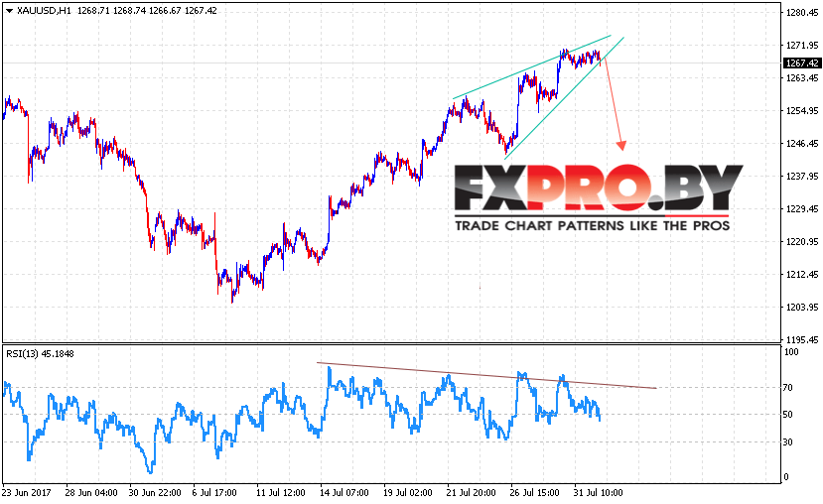Click the black current price tag on price axis

pyautogui.click(x=801, y=63)
